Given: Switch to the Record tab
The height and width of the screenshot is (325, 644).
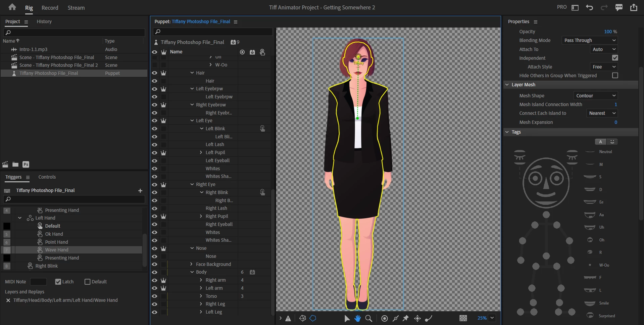Looking at the screenshot, I should (50, 8).
